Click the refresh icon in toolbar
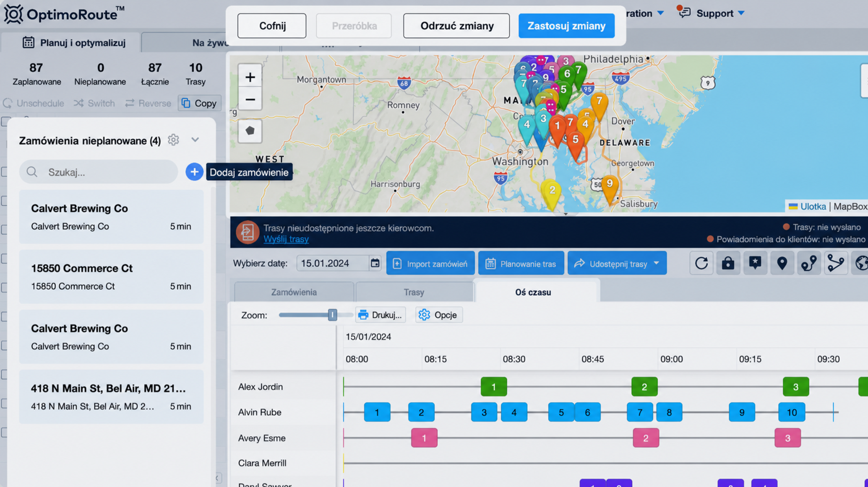This screenshot has width=868, height=487. [701, 263]
